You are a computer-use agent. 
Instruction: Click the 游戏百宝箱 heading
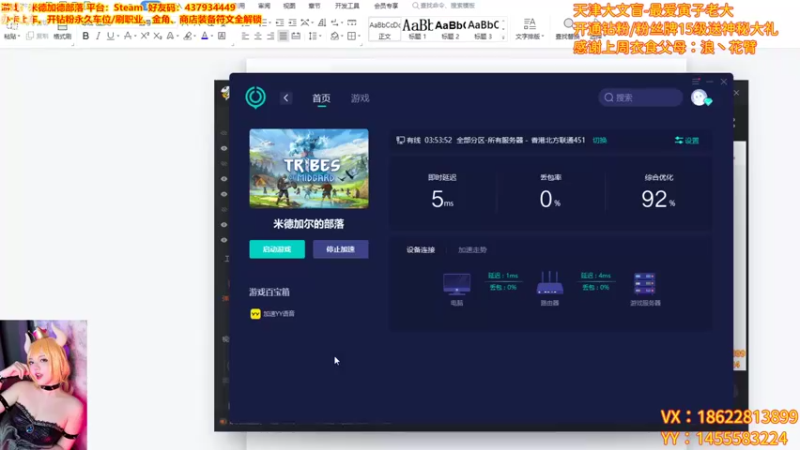tap(269, 292)
